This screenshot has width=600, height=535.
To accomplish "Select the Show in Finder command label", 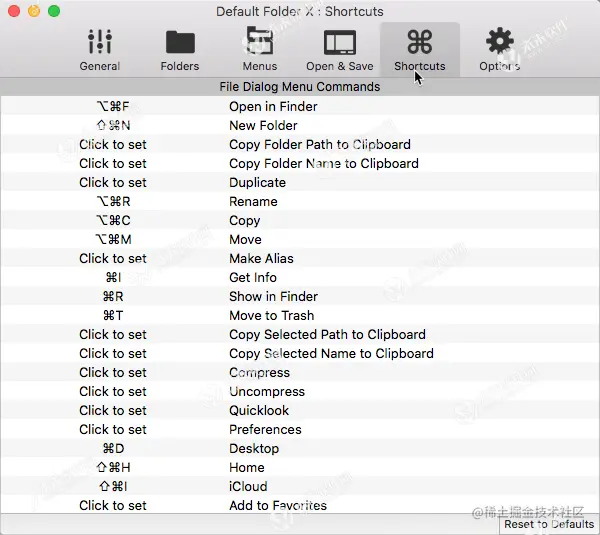I will coord(274,297).
